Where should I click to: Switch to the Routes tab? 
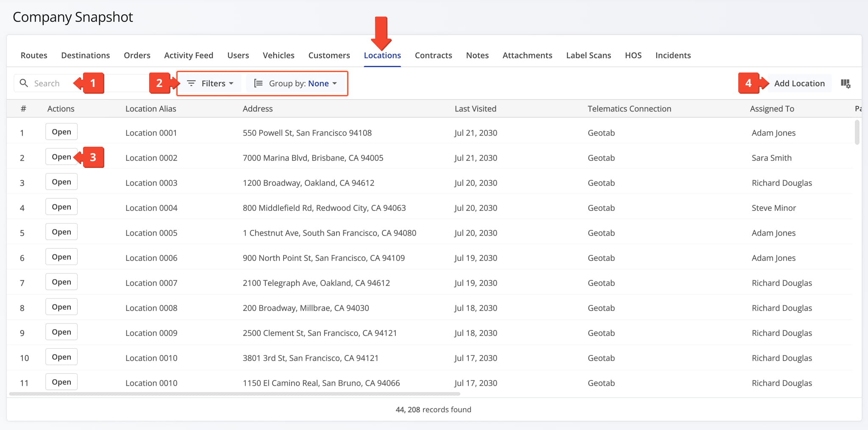[34, 55]
